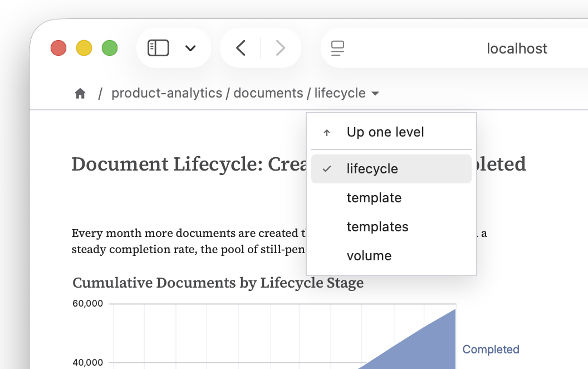The height and width of the screenshot is (369, 588).
Task: Select the volume menu item
Action: click(391, 256)
